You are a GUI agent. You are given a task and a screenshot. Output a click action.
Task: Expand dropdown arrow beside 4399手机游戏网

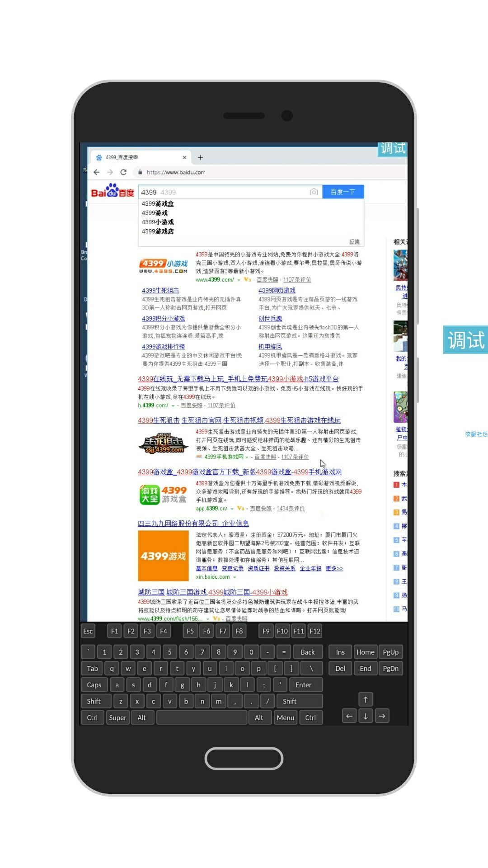(x=247, y=458)
